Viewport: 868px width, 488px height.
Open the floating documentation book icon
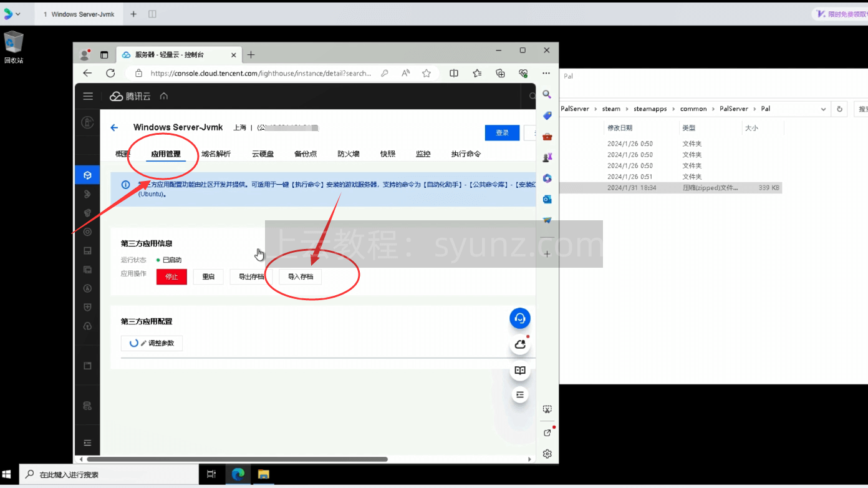click(520, 370)
